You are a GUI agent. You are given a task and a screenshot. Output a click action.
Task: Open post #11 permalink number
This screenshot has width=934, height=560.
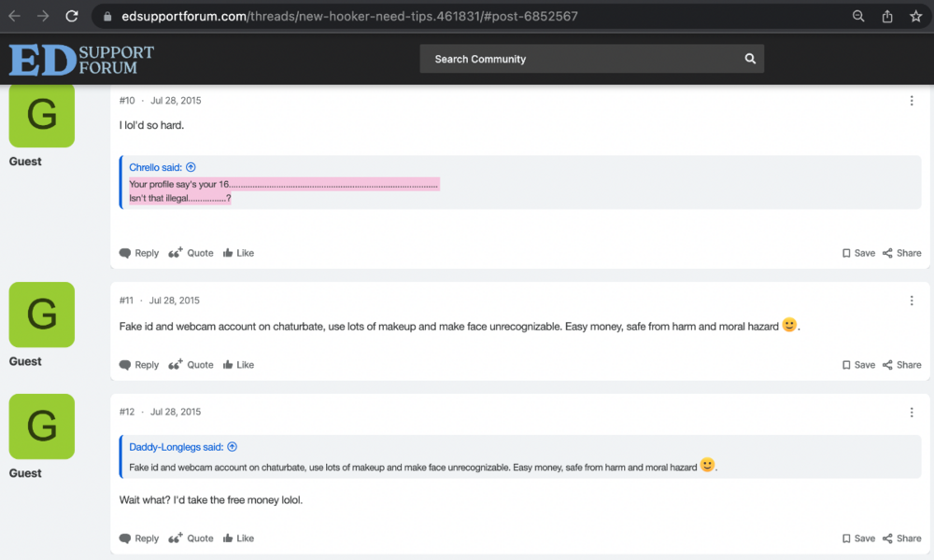pos(126,301)
